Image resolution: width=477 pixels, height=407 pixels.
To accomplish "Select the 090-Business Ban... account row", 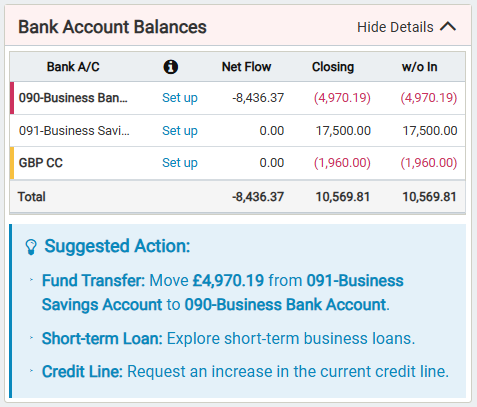I will (x=237, y=98).
